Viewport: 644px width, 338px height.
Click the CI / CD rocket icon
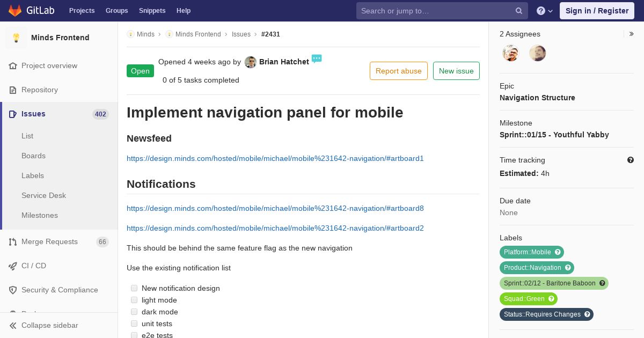[13, 266]
